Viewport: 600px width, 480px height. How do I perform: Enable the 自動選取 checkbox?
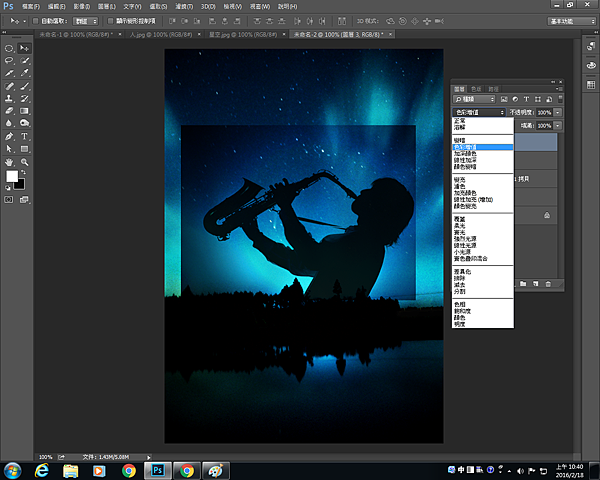point(37,20)
